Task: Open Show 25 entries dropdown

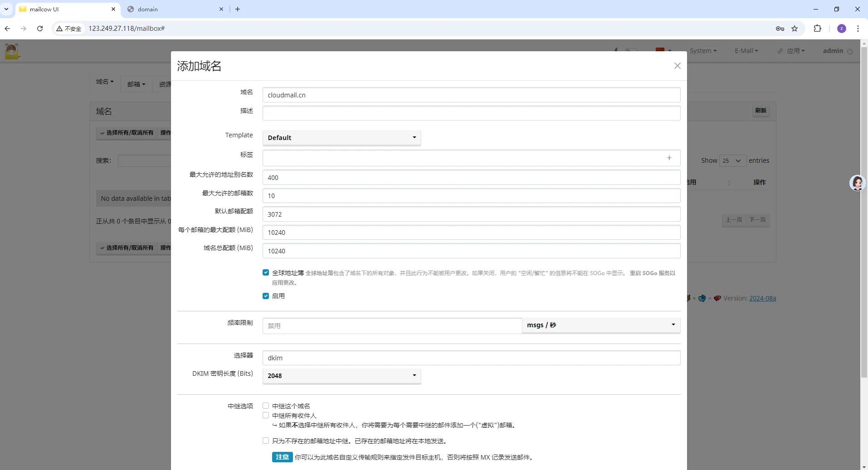Action: point(732,160)
